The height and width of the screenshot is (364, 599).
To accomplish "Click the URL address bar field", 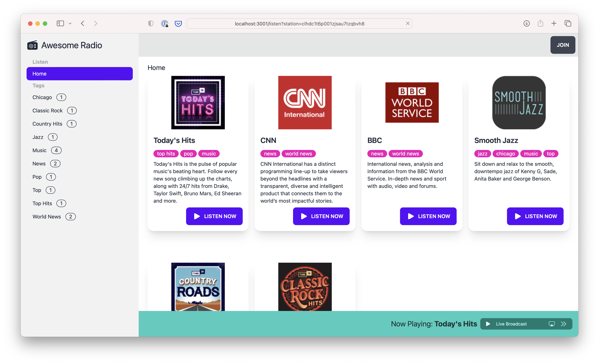I will click(x=299, y=24).
